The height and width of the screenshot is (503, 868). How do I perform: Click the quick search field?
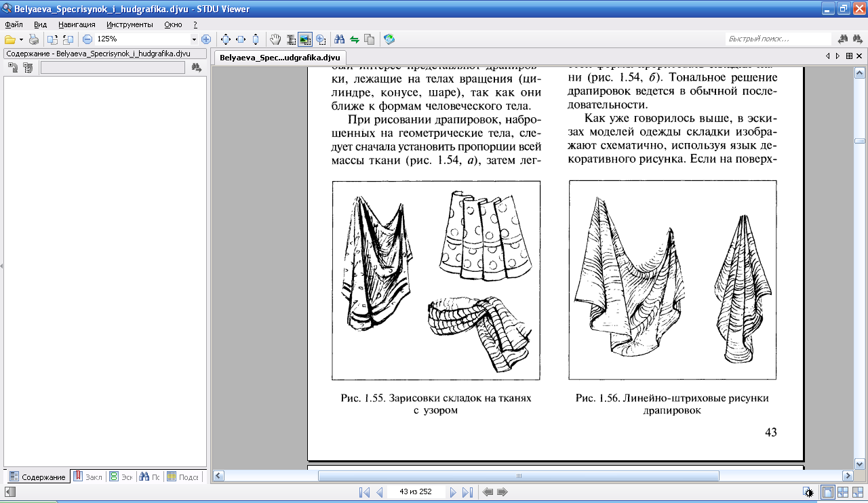pos(778,39)
